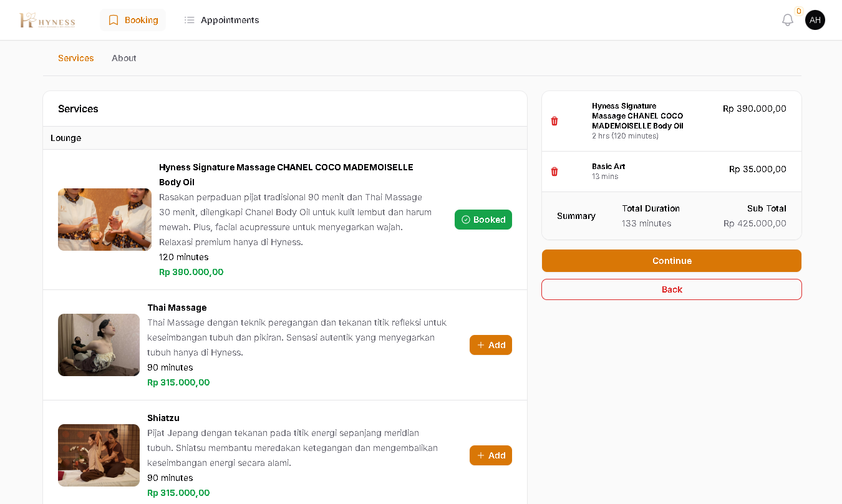Open the AH user avatar menu

(x=815, y=20)
